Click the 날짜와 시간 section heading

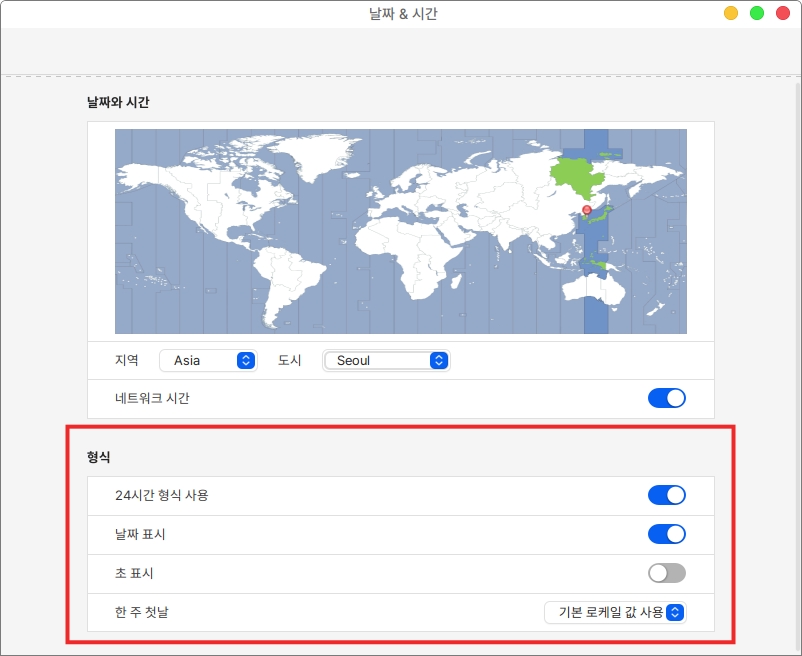point(118,102)
